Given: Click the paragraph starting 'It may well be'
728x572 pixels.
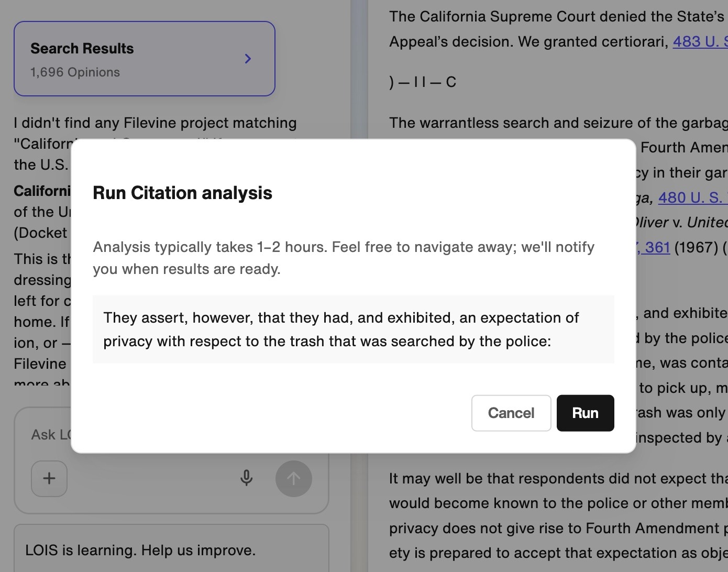Looking at the screenshot, I should click(558, 516).
